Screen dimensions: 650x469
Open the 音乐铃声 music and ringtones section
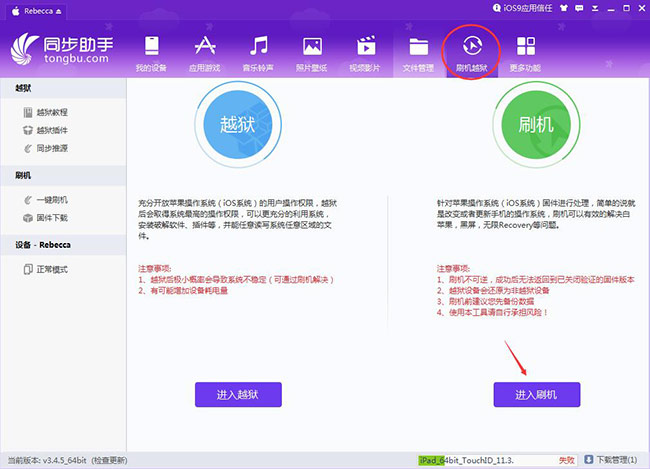pyautogui.click(x=258, y=54)
